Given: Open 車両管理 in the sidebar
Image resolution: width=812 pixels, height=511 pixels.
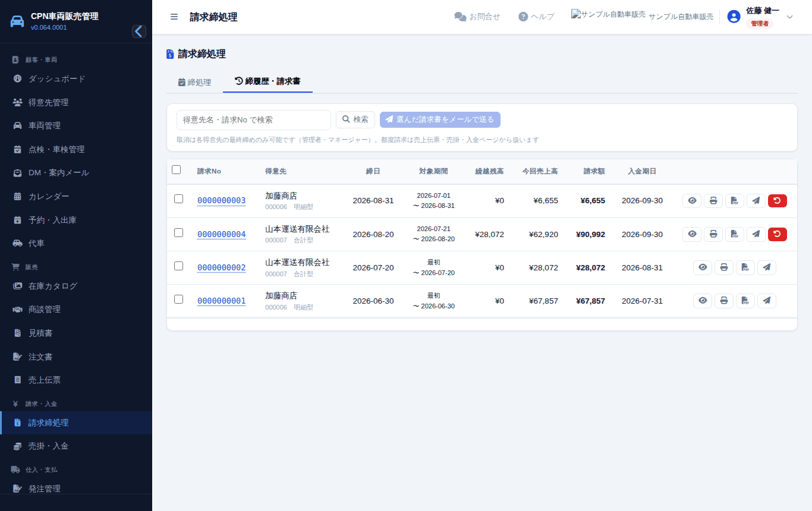Looking at the screenshot, I should [x=76, y=126].
